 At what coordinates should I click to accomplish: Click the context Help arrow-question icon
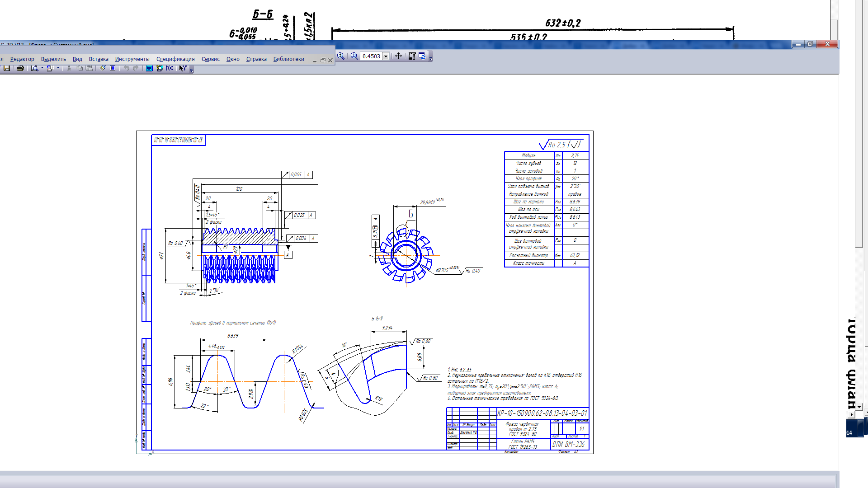[183, 68]
